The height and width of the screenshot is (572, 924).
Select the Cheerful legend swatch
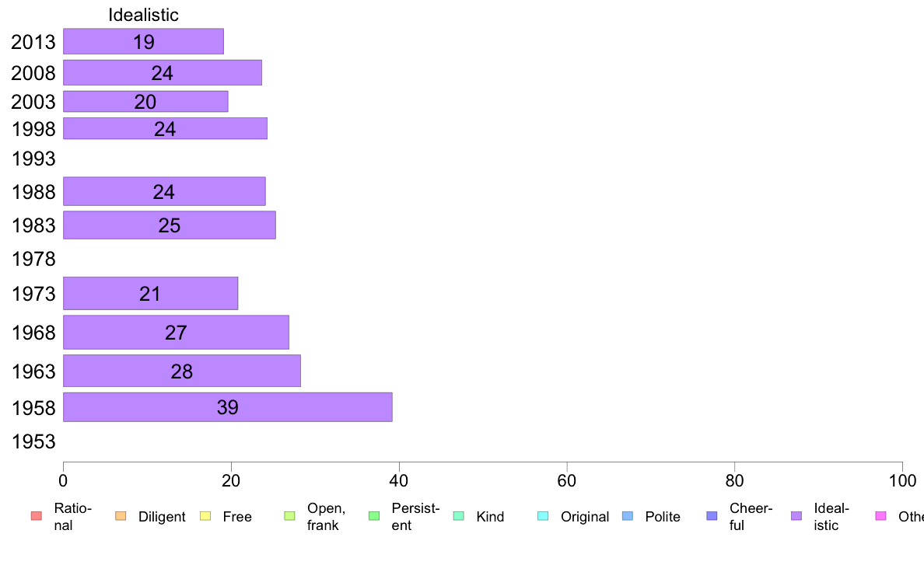tap(712, 516)
